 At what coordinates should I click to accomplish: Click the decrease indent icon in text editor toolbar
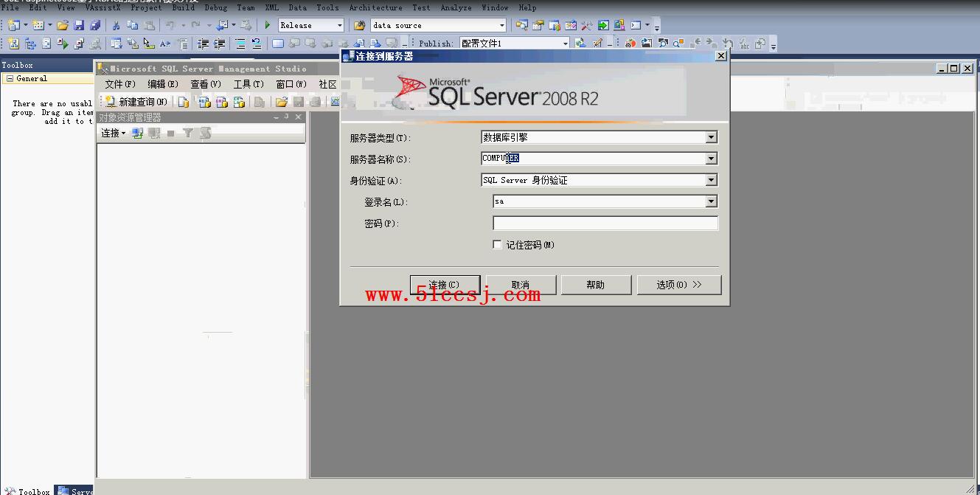(204, 44)
